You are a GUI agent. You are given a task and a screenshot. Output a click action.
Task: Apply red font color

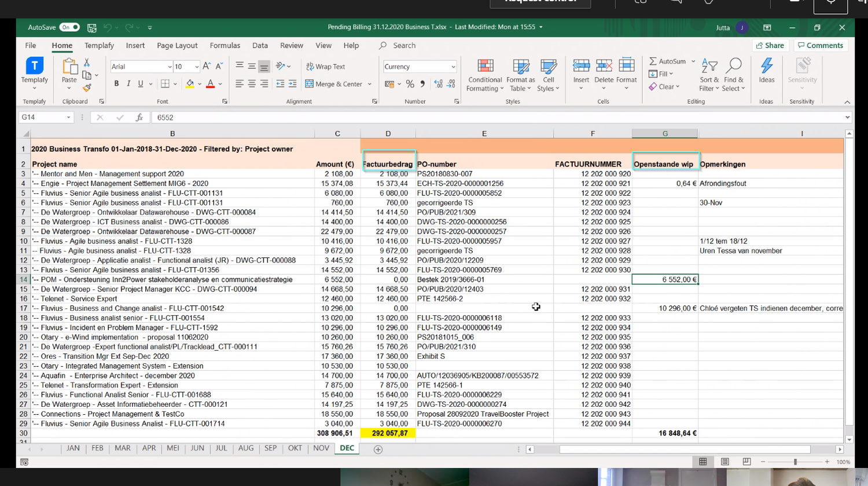click(x=211, y=84)
